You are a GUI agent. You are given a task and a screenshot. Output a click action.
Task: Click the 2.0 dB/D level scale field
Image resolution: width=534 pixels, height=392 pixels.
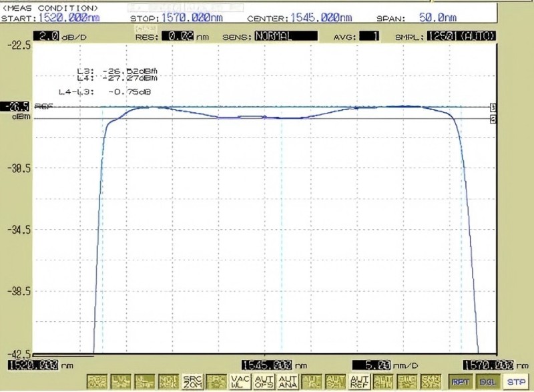(46, 36)
